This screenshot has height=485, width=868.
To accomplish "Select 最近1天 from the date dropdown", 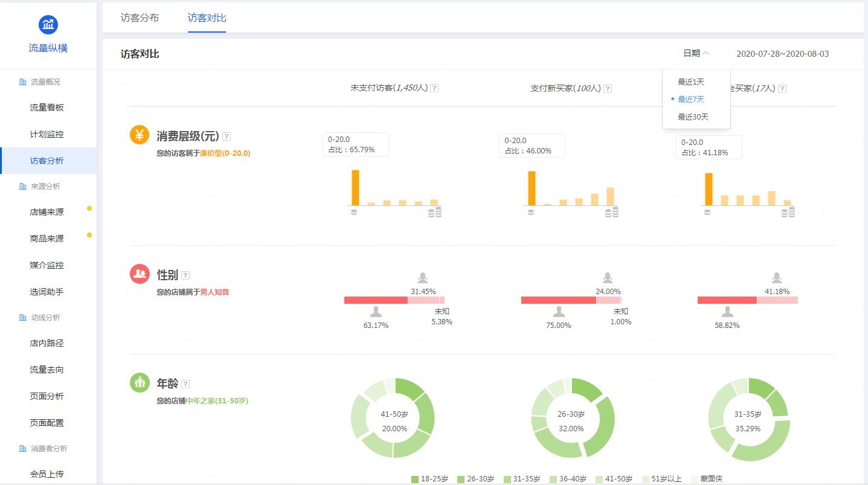I will click(690, 81).
